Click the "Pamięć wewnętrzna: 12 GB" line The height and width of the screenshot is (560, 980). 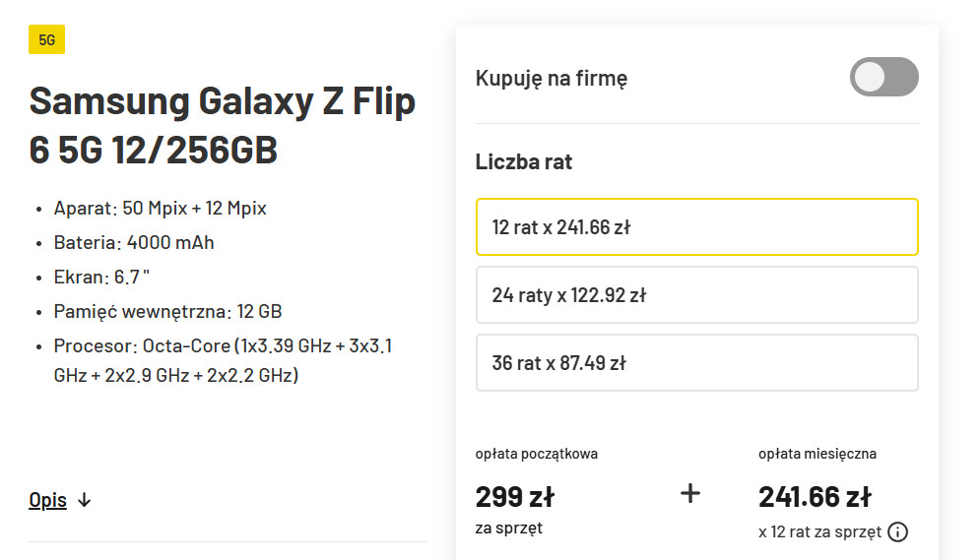[x=167, y=312]
